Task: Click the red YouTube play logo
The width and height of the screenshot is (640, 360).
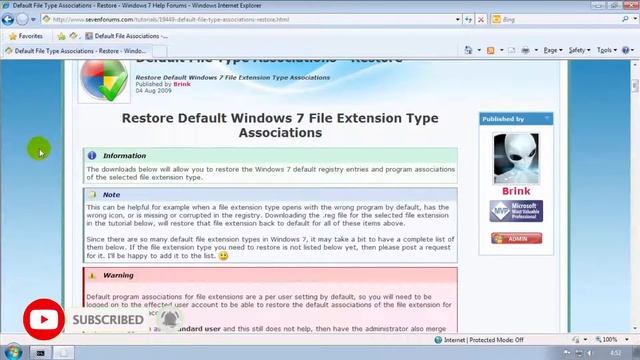Action: (x=44, y=320)
